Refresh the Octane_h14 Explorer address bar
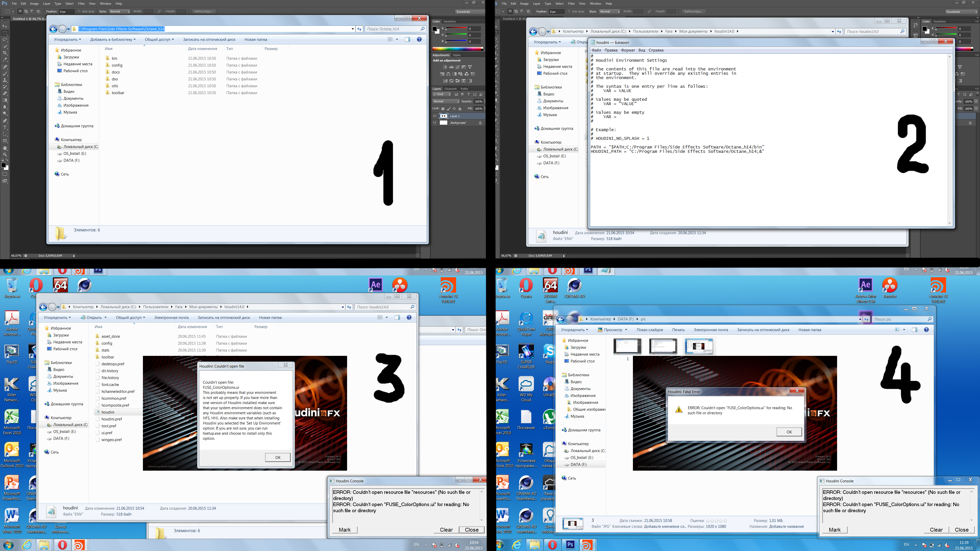The height and width of the screenshot is (551, 980). click(x=359, y=29)
